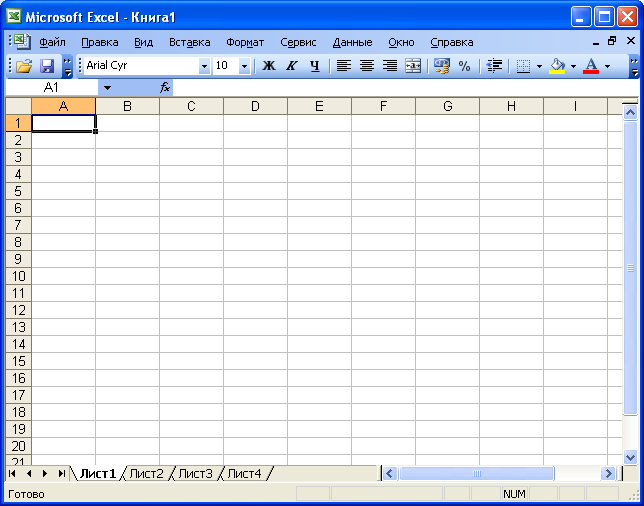Align cell text right
Screen dimensions: 644x506
point(390,66)
